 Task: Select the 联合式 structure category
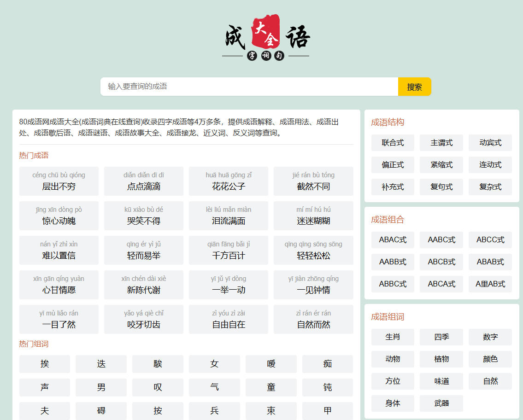pos(393,143)
